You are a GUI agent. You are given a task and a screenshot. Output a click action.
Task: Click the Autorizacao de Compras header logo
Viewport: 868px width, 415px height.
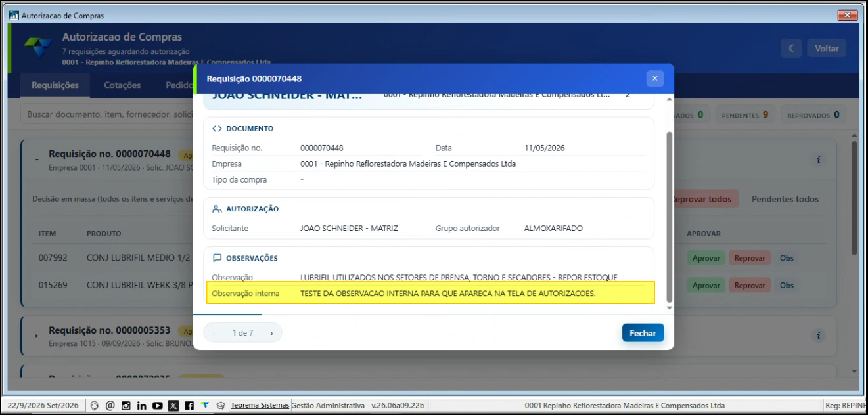click(x=38, y=47)
